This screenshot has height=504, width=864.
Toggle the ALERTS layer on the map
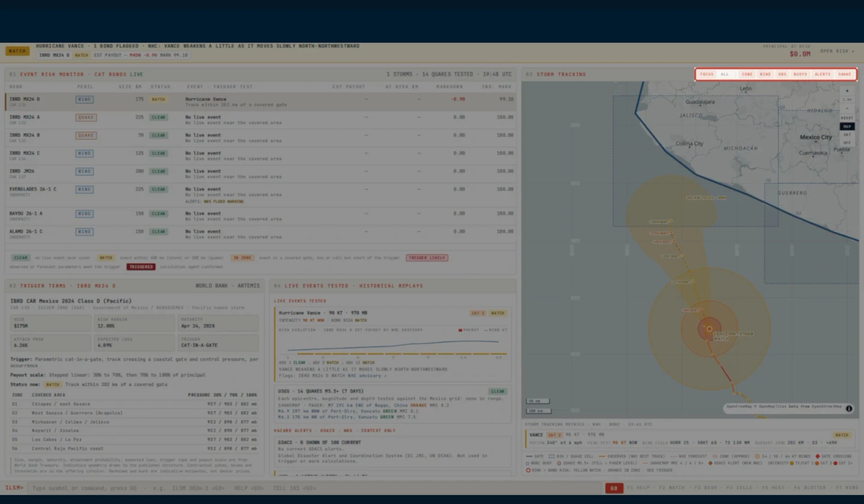823,74
